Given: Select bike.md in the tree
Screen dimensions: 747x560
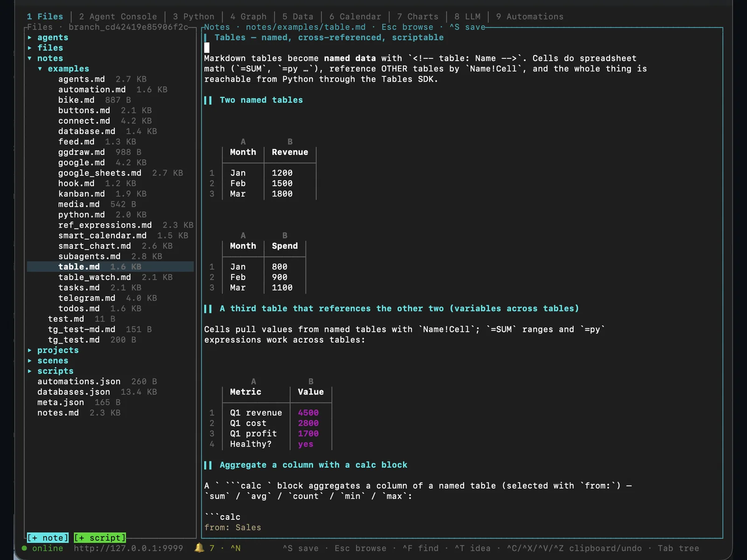Looking at the screenshot, I should click(x=76, y=100).
